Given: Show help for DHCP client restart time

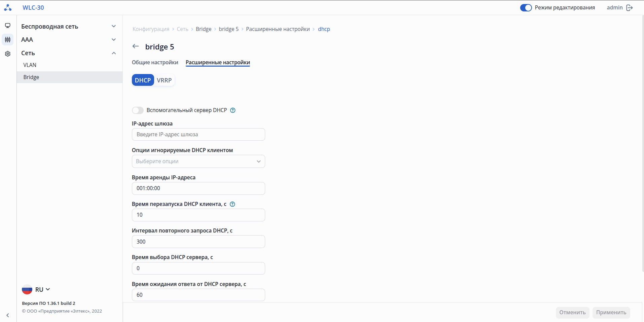Looking at the screenshot, I should pos(232,204).
